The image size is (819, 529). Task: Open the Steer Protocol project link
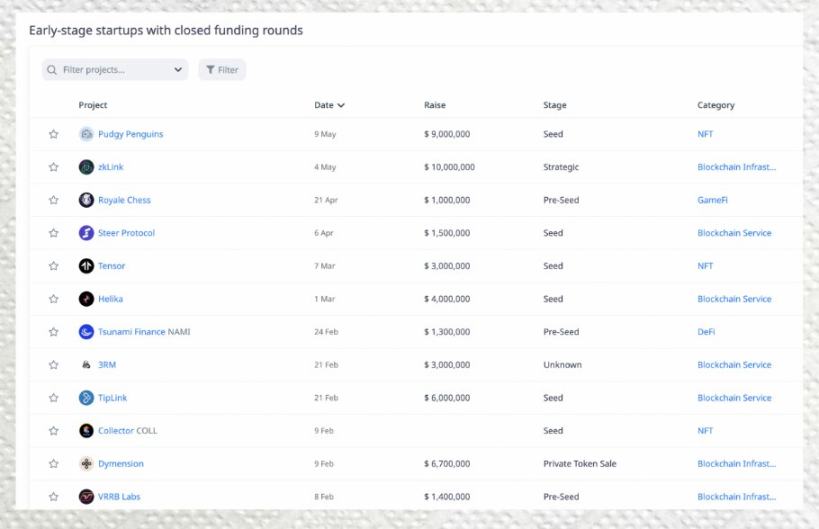(x=126, y=233)
